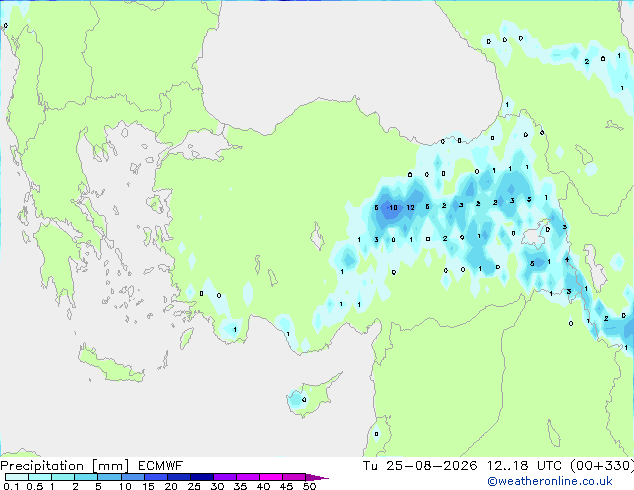Click the 10 mm precipitation value on map
Image resolution: width=634 pixels, height=490 pixels.
pyautogui.click(x=393, y=207)
